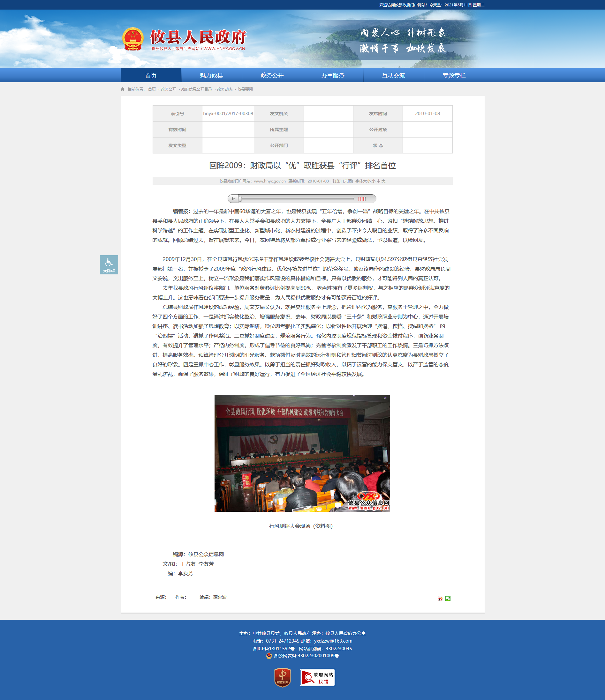
Task: Click the meeting photo in the article
Action: pyautogui.click(x=302, y=453)
